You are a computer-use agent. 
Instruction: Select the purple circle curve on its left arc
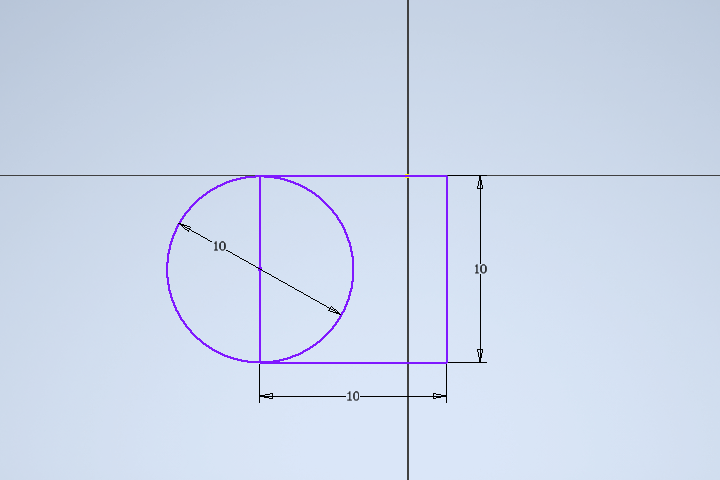pos(167,269)
